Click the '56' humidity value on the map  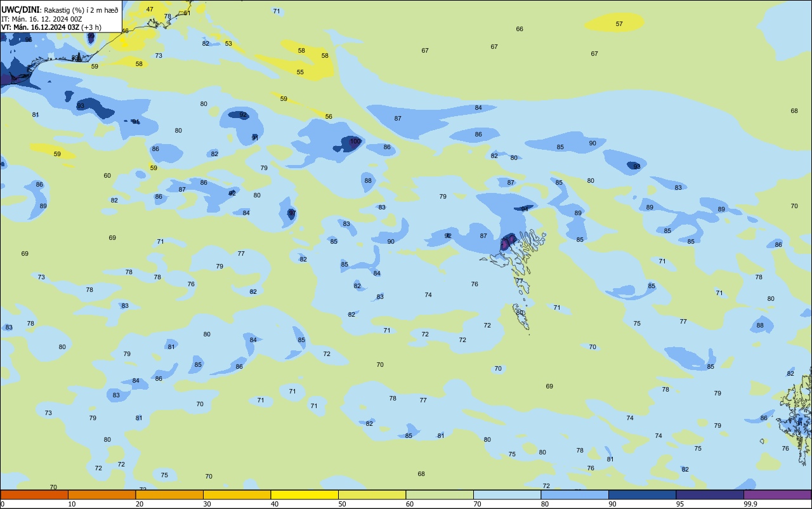pos(329,117)
